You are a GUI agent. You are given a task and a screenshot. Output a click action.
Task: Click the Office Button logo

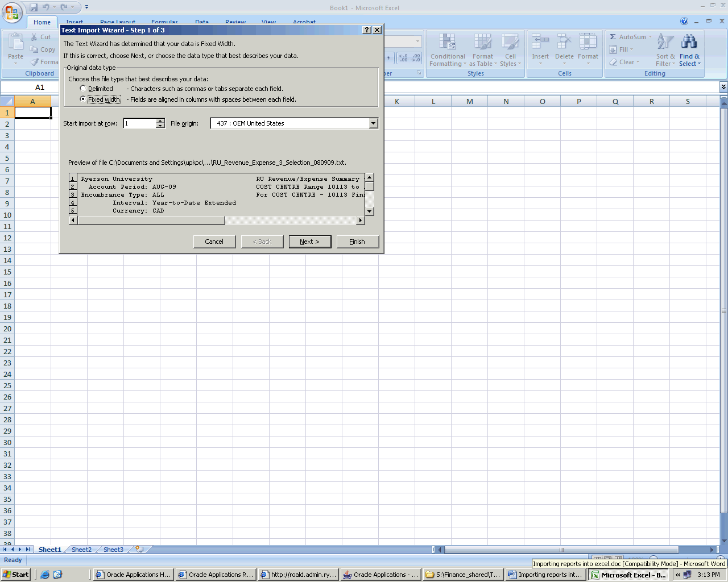point(12,12)
